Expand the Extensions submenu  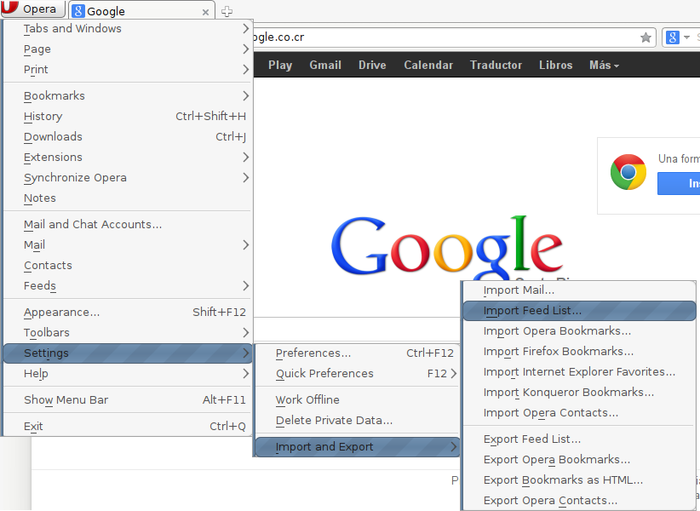pyautogui.click(x=128, y=158)
